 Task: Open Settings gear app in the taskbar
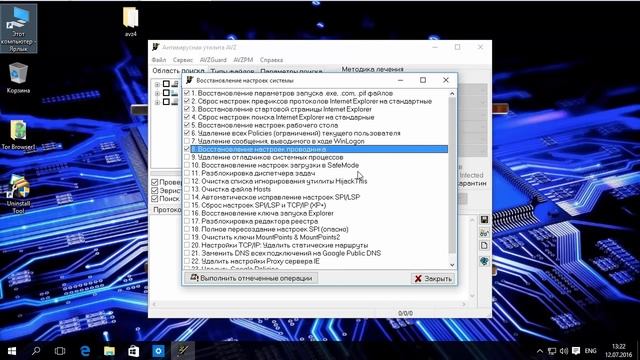tap(158, 351)
